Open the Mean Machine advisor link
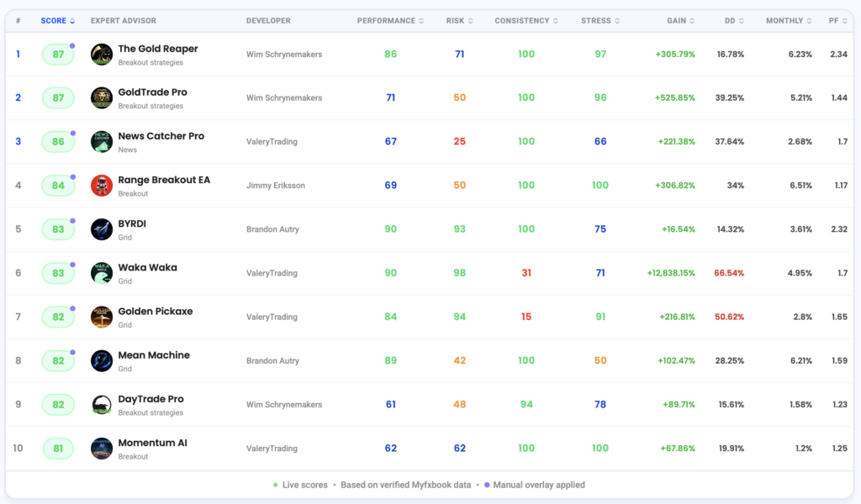This screenshot has width=861, height=504. tap(154, 355)
